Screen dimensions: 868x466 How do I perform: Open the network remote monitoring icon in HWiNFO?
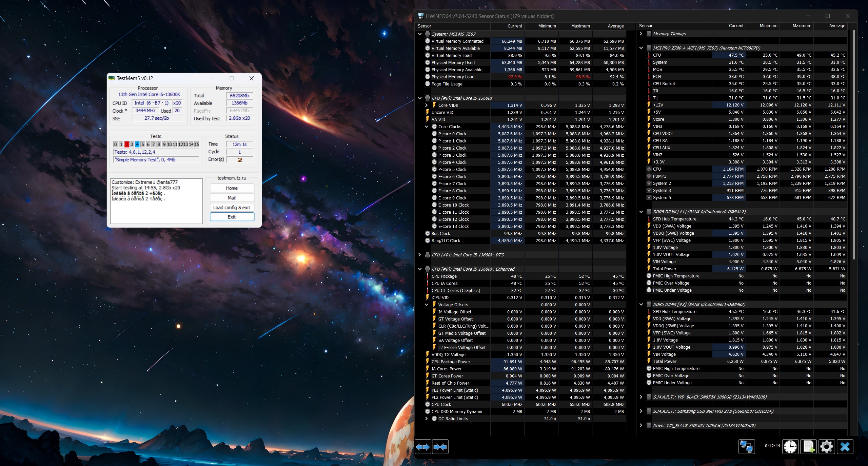click(x=746, y=447)
